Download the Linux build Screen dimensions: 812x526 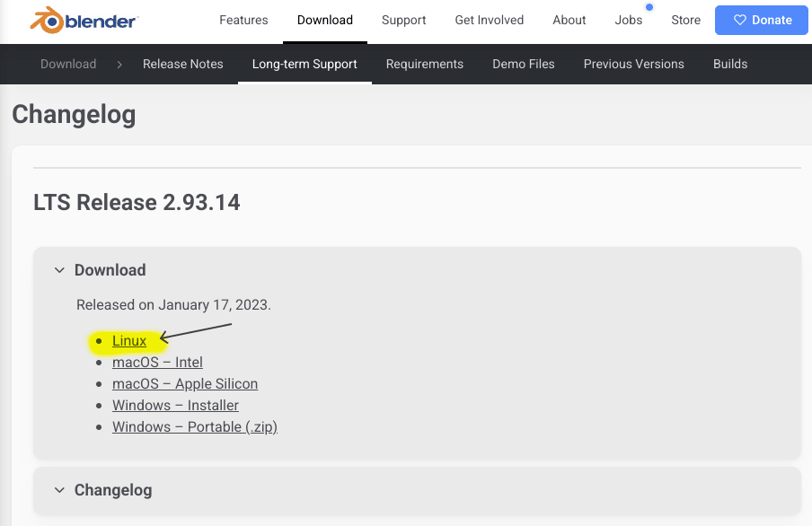click(x=129, y=341)
